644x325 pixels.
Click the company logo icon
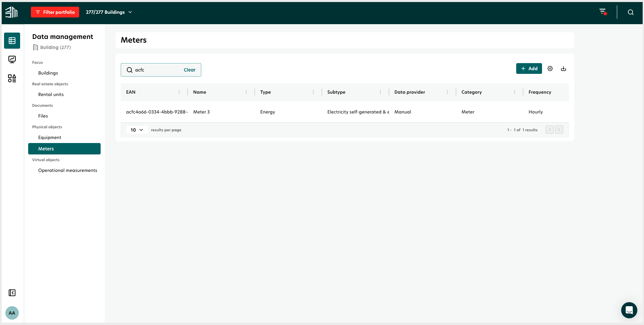click(11, 12)
